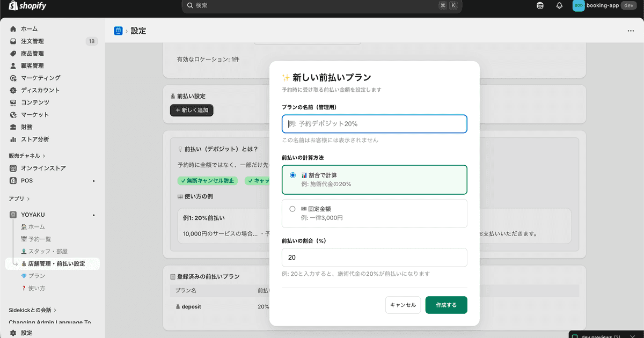Image resolution: width=644 pixels, height=338 pixels.
Task: Open 注文管理 in the sidebar
Action: pyautogui.click(x=33, y=41)
